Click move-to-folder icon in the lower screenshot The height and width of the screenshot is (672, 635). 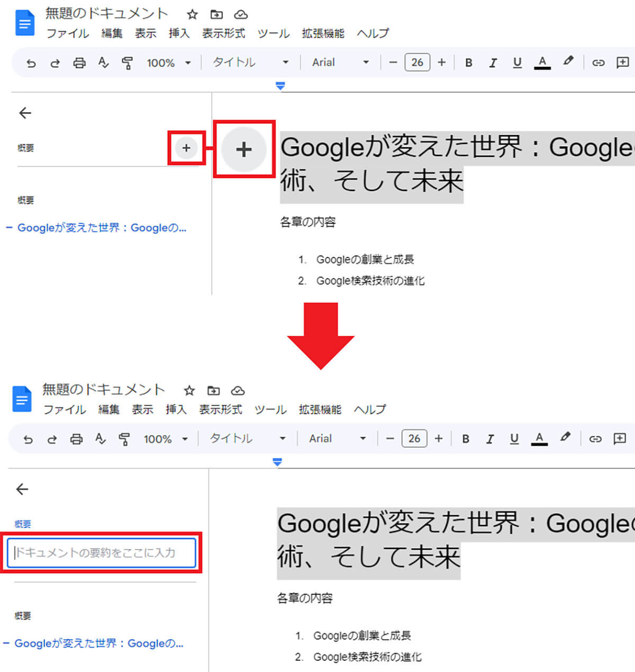[213, 391]
